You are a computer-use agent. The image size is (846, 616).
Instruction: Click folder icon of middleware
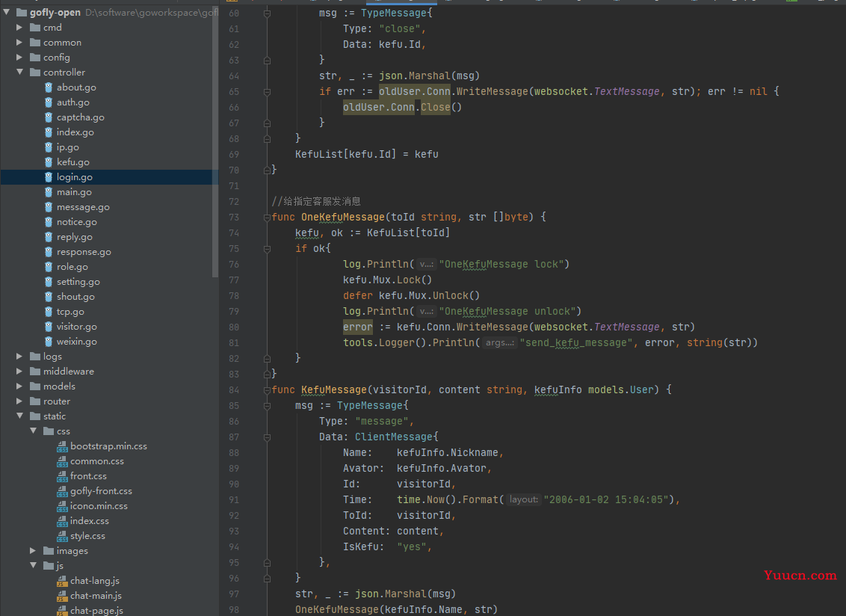click(35, 372)
